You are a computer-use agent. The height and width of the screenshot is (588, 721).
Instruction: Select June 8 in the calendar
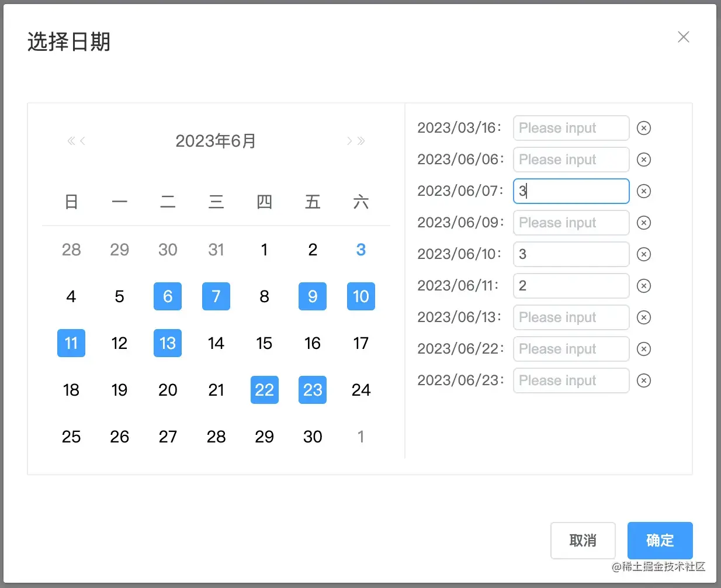(x=264, y=296)
